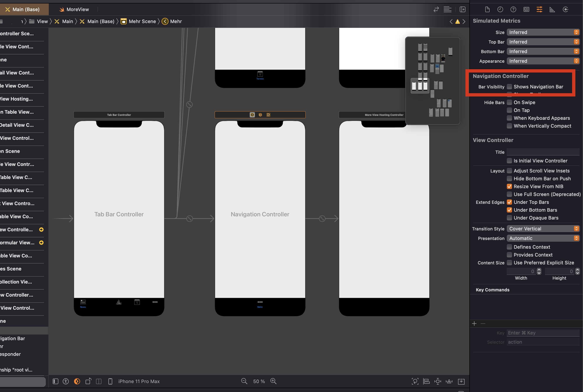The width and height of the screenshot is (583, 392).
Task: Open the Connections inspector icon
Action: click(x=565, y=10)
